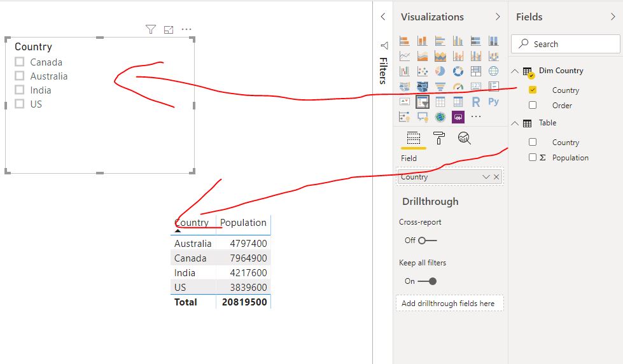This screenshot has height=364, width=623.
Task: Open more visuals via the ellipsis
Action: (x=475, y=117)
